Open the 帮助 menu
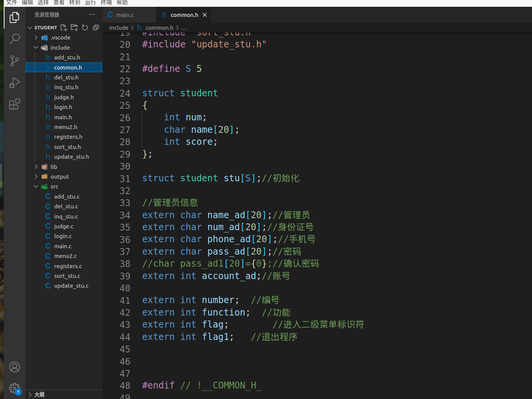This screenshot has width=532, height=399. coord(122,3)
